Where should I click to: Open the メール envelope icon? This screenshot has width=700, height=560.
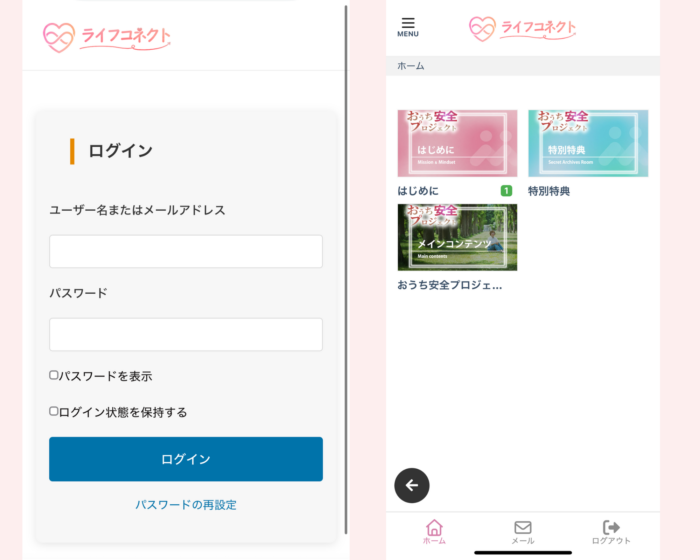tap(523, 529)
